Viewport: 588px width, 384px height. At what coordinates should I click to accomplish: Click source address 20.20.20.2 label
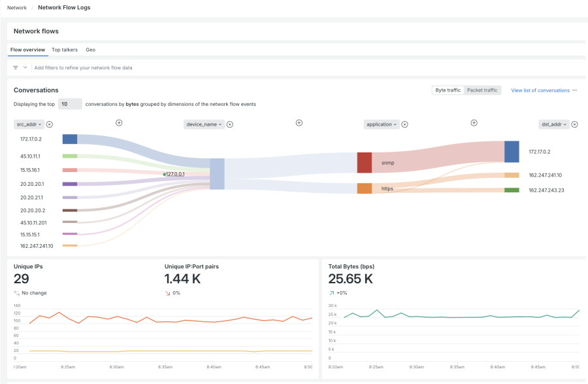(33, 211)
